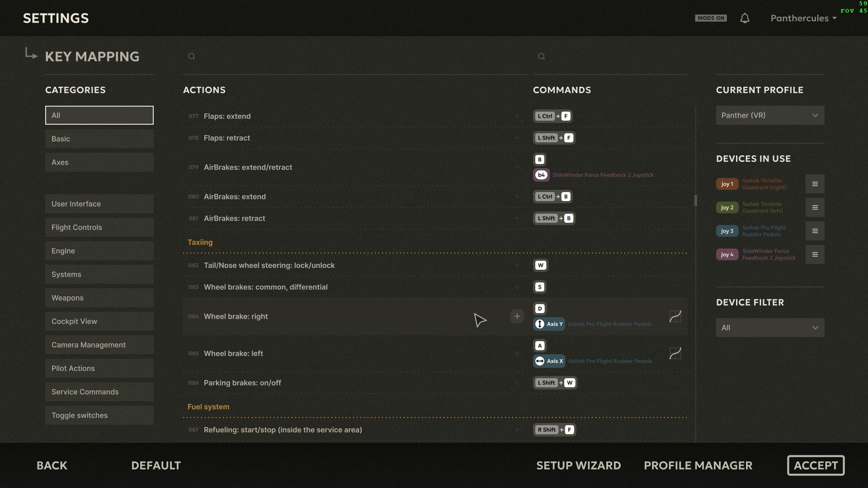This screenshot has height=488, width=868.
Task: Click the actions search magnifier icon
Action: point(192,56)
